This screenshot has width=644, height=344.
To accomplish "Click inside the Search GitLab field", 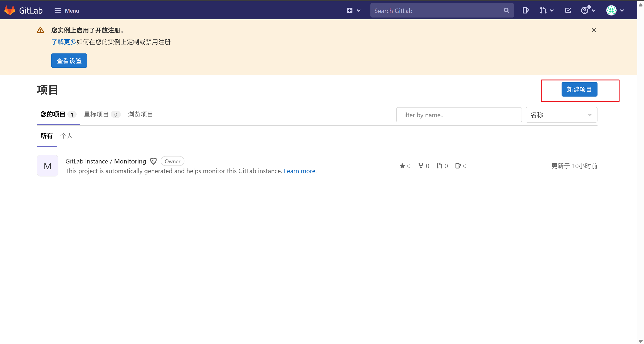I will [x=442, y=11].
